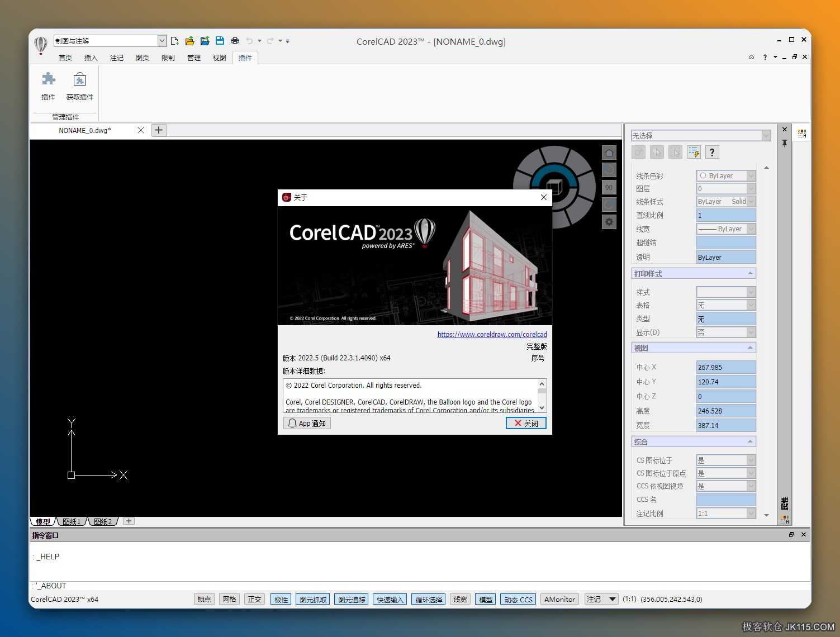Image resolution: width=840 pixels, height=637 pixels.
Task: Click the rotate icon below the Home view button
Action: pos(609,170)
